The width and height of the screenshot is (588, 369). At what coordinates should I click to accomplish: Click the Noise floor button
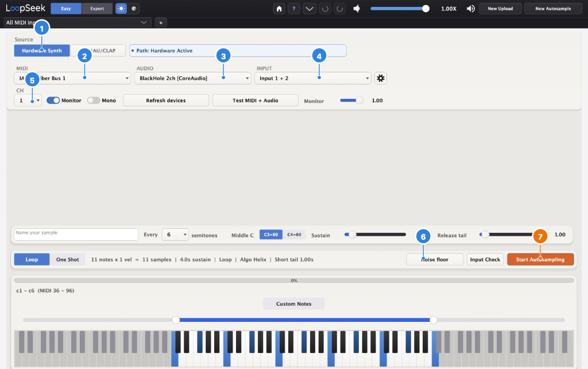(435, 259)
